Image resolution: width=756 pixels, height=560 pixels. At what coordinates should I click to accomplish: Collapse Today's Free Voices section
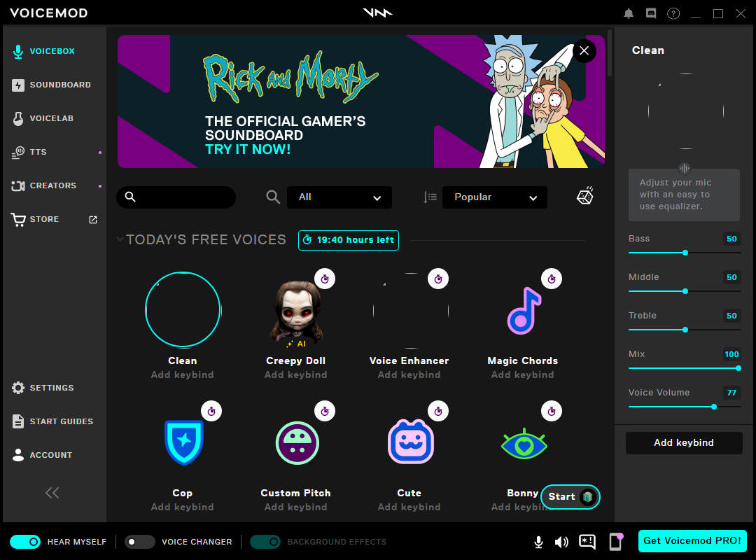pyautogui.click(x=120, y=239)
